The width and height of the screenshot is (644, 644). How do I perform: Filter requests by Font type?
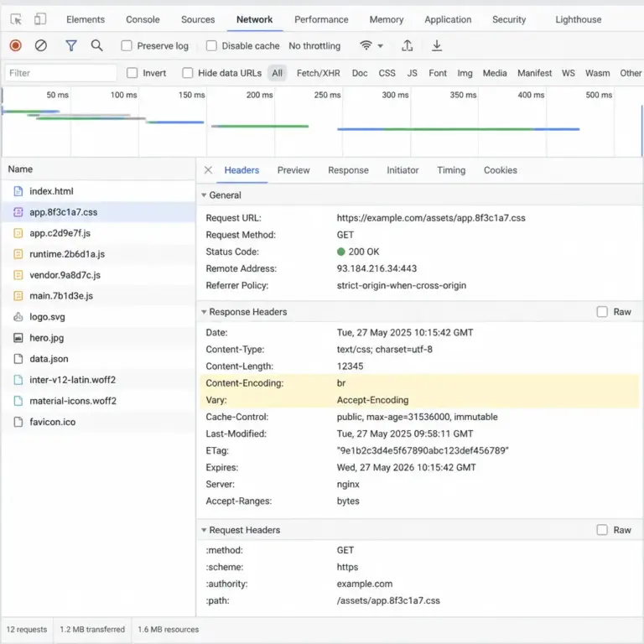(438, 73)
